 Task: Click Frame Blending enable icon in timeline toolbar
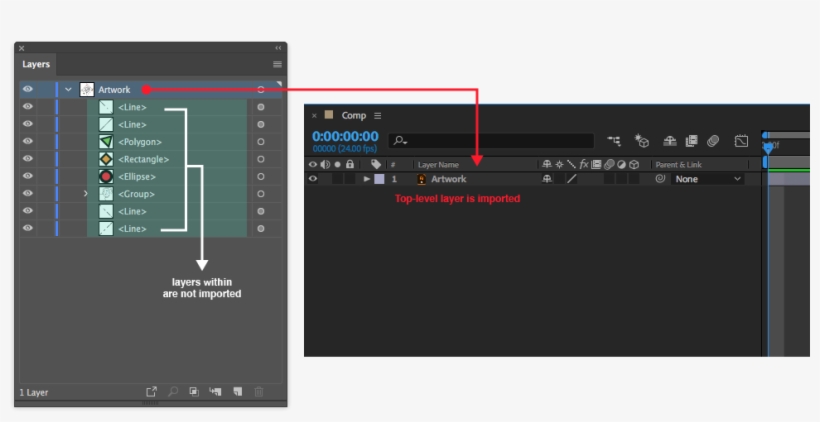coord(691,141)
